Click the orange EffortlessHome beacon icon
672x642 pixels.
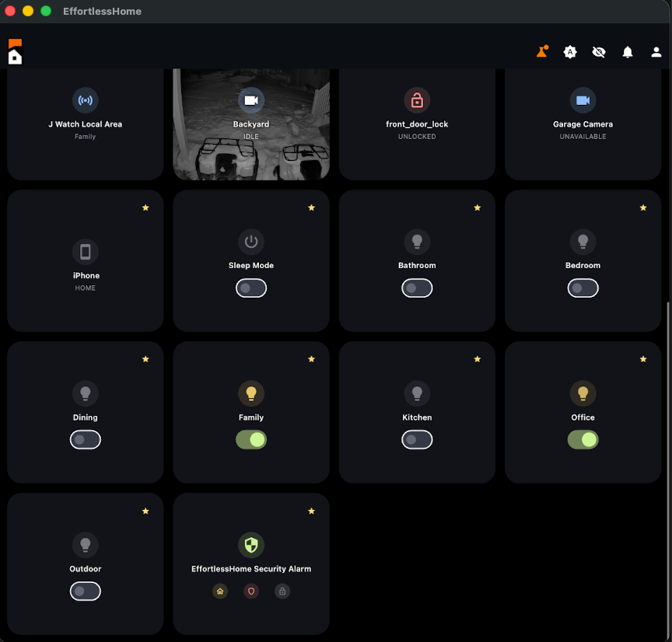pos(541,51)
